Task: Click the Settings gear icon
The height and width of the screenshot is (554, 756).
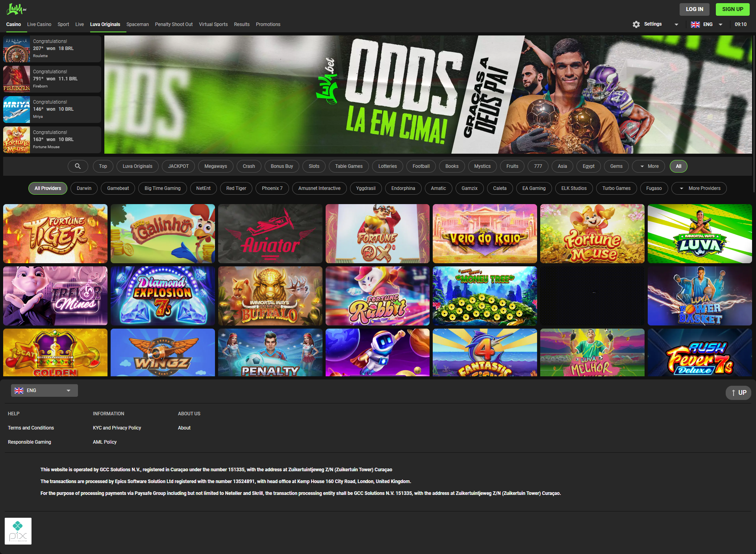Action: (x=636, y=24)
